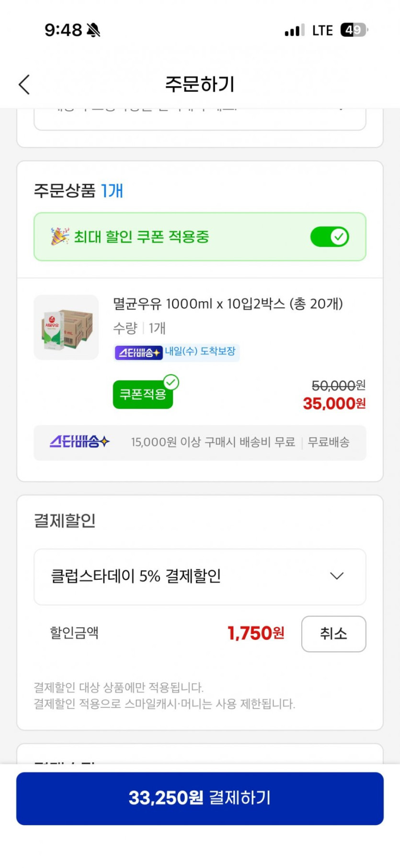Tap the 내일(수) 도착보장 label
Viewport: 400px width, 868px height.
(x=200, y=352)
